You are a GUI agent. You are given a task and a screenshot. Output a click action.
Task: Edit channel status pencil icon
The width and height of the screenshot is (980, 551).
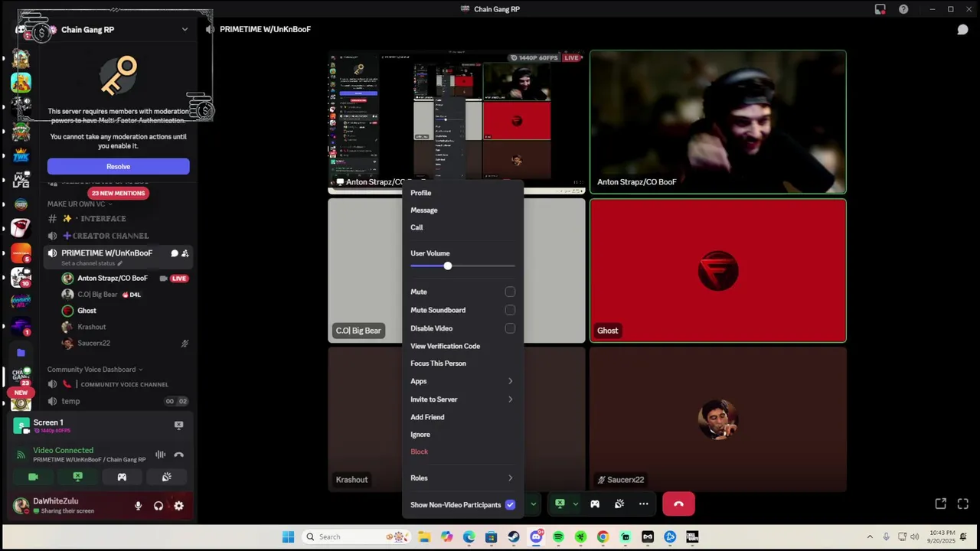pyautogui.click(x=119, y=263)
